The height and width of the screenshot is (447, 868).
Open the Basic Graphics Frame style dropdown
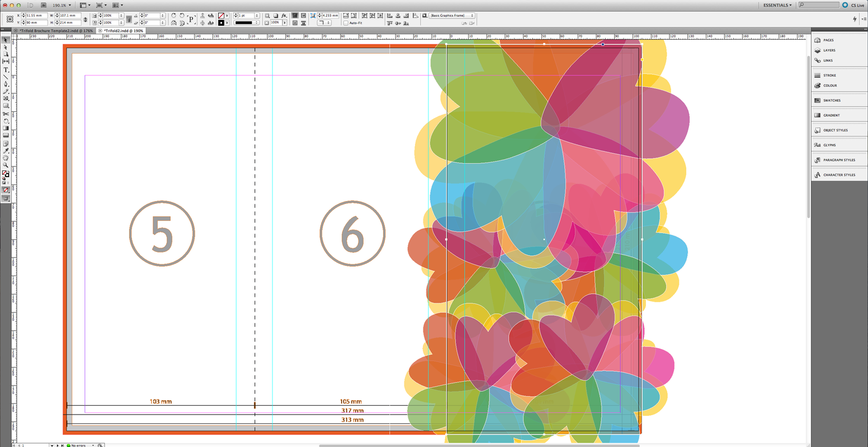(x=452, y=15)
